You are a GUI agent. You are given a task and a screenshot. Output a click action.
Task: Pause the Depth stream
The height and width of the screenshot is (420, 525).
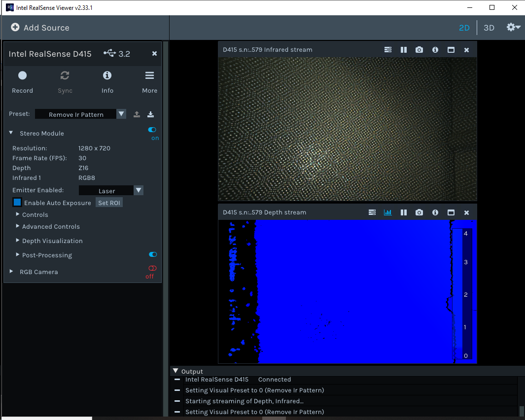(x=404, y=212)
